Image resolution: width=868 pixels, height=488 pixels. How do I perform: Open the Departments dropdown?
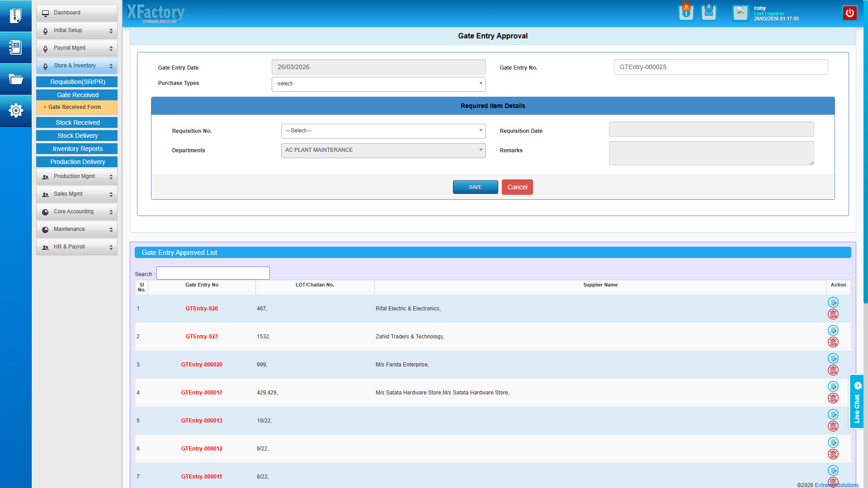pos(383,150)
